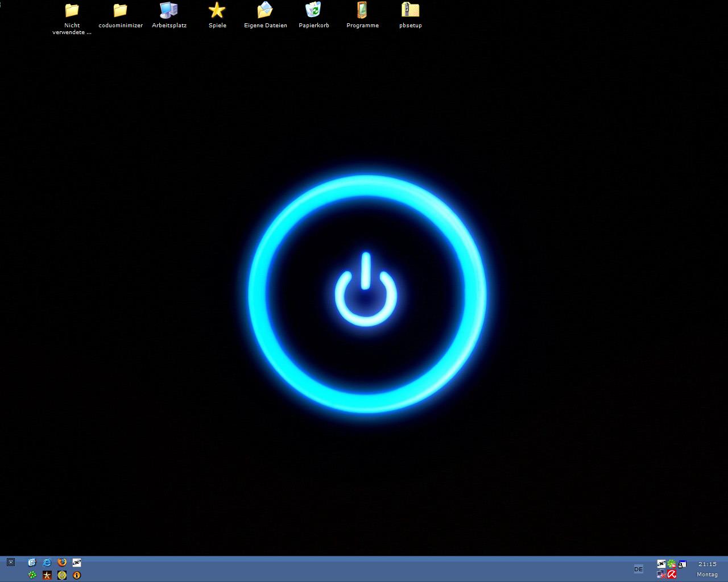Launch ICQ flower in quick launch
Viewport: 728px width, 582px height.
pyautogui.click(x=32, y=575)
